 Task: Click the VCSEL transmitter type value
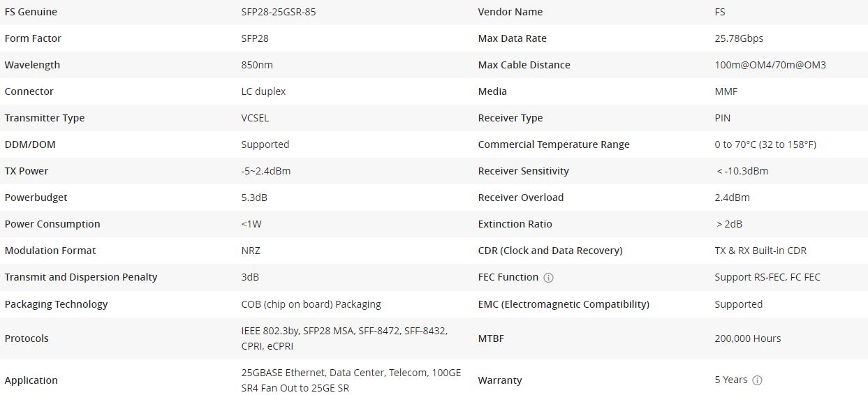point(255,118)
